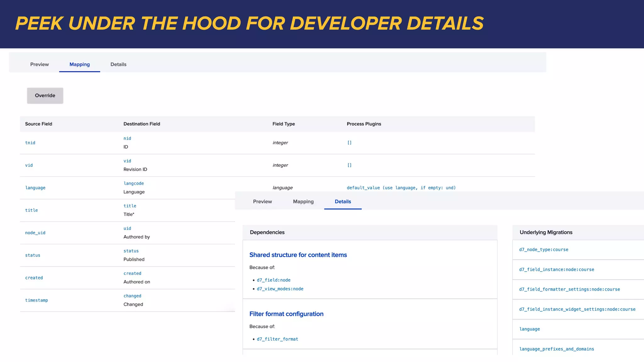Open Shared structure for content items link
Screen dimensions: 644x362
pyautogui.click(x=298, y=255)
